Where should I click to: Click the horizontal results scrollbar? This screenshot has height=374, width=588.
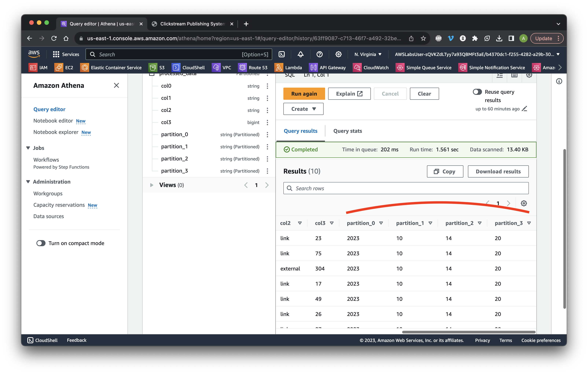point(469,332)
